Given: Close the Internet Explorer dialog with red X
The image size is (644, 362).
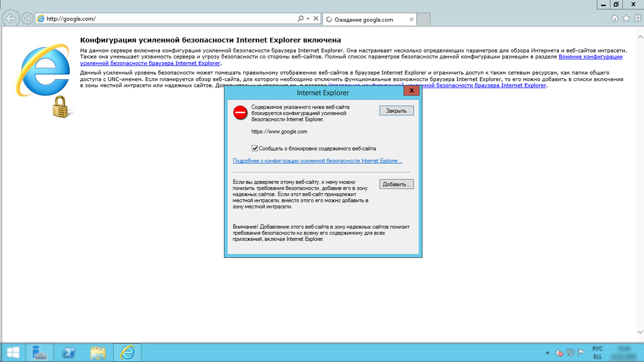Looking at the screenshot, I should tap(412, 91).
